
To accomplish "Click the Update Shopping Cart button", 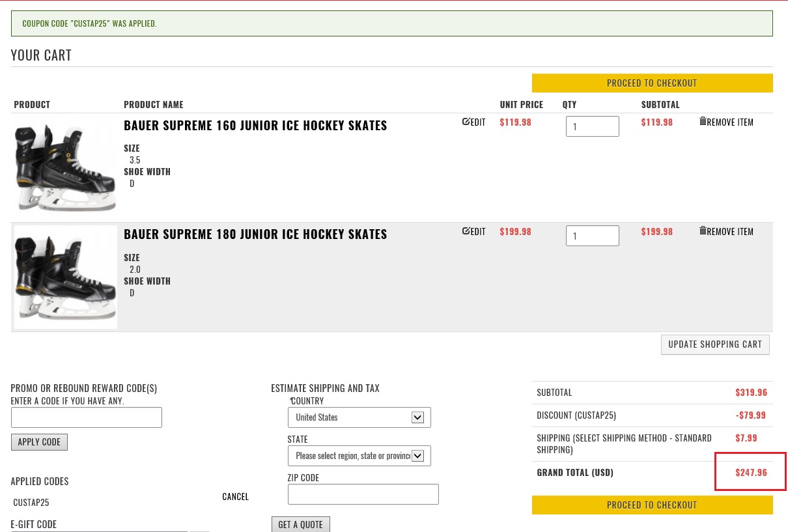I will pos(715,344).
